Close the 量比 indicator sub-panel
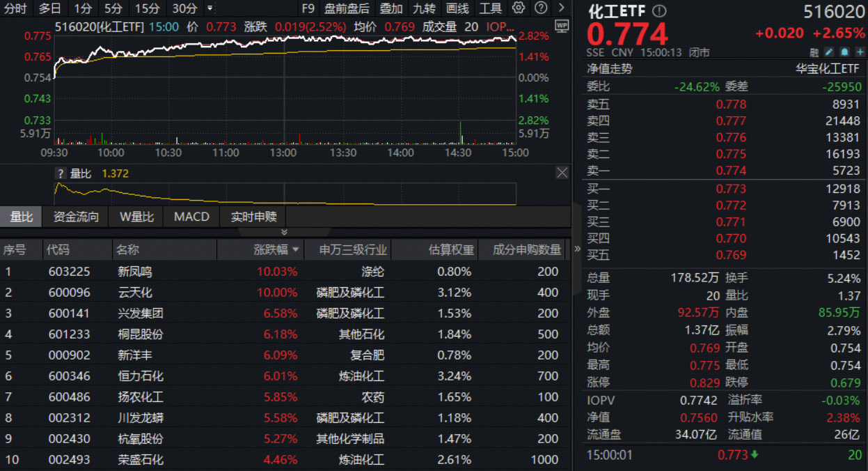868x471 pixels. tap(562, 173)
